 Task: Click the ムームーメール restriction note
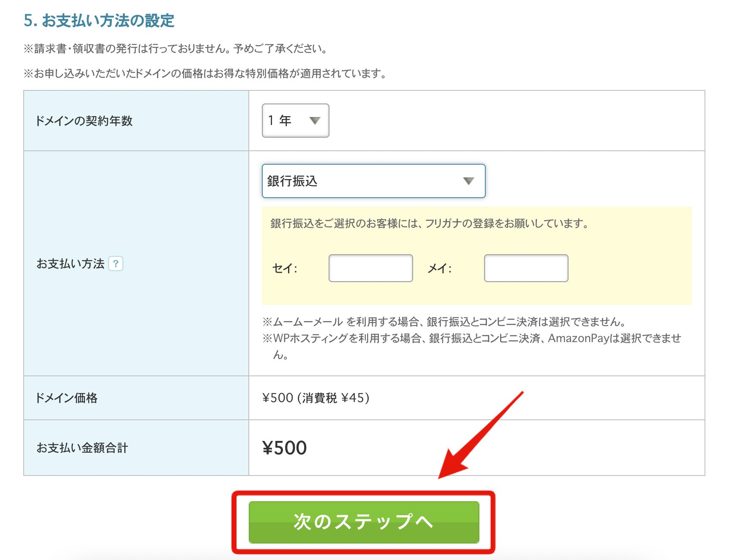[444, 322]
